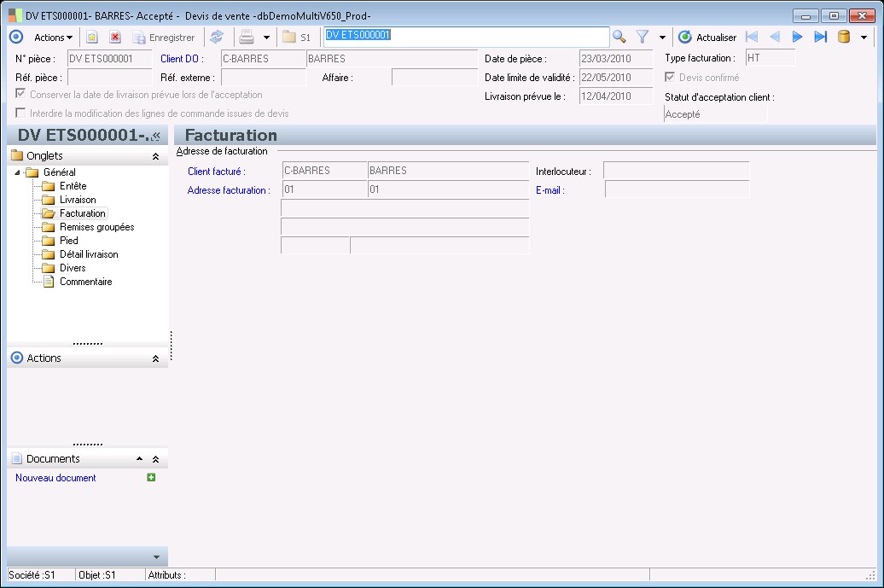The height and width of the screenshot is (588, 884).
Task: Click the funnel filter icon
Action: click(x=643, y=37)
